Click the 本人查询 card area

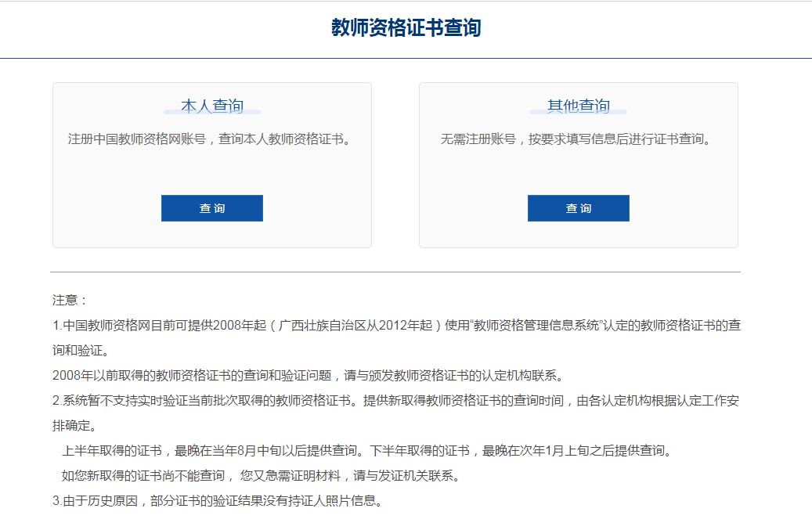(x=211, y=164)
